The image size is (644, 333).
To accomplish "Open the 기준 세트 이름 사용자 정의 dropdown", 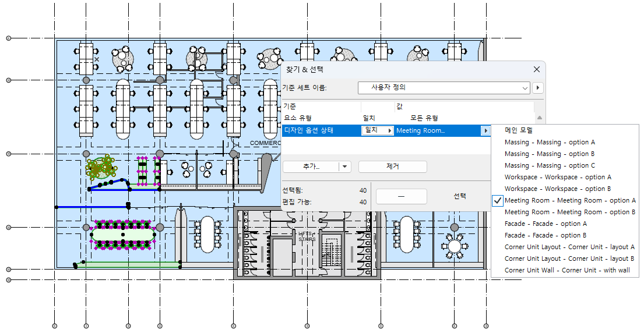I will pyautogui.click(x=444, y=88).
